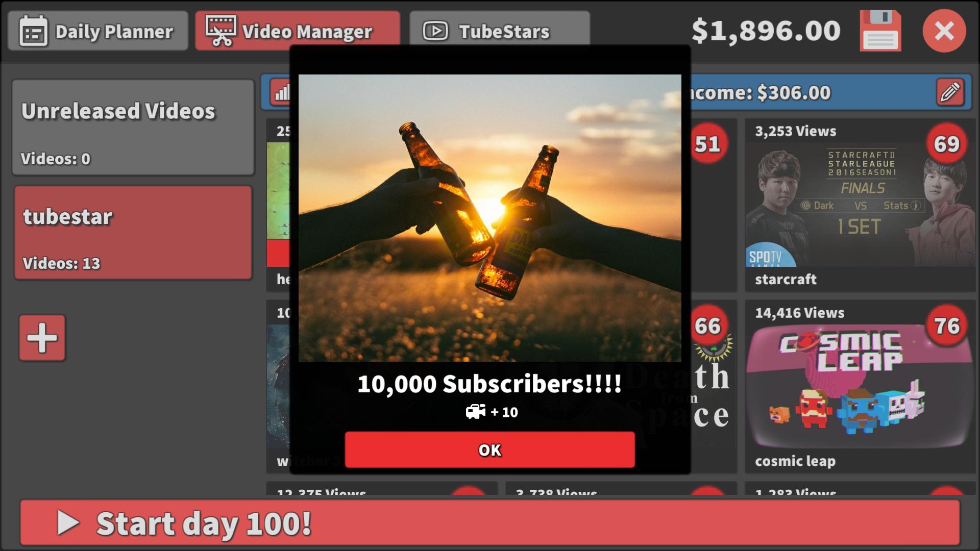Image resolution: width=980 pixels, height=551 pixels.
Task: Click the TubeStars play icon
Action: tap(435, 30)
